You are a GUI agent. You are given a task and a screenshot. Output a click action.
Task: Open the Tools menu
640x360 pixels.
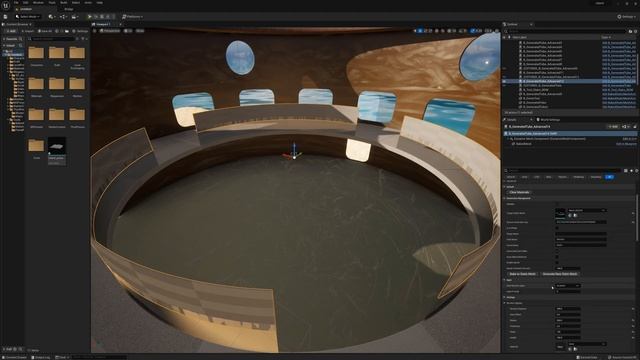coord(52,2)
